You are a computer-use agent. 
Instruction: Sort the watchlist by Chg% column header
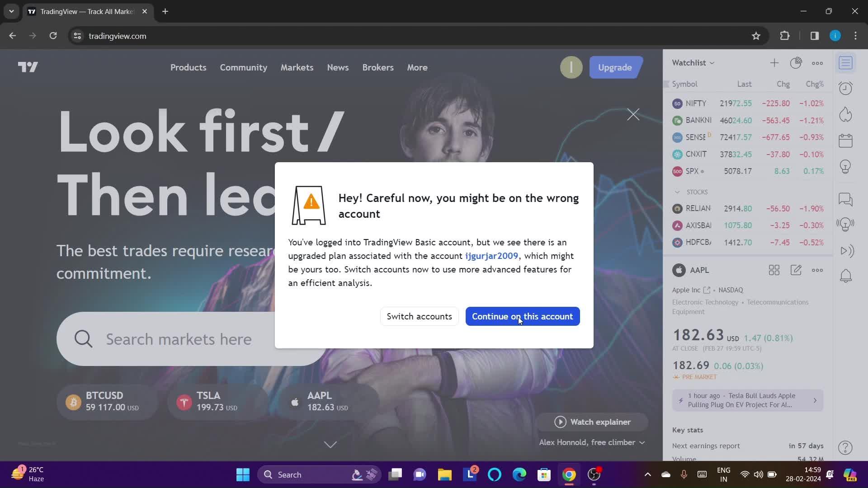(815, 84)
